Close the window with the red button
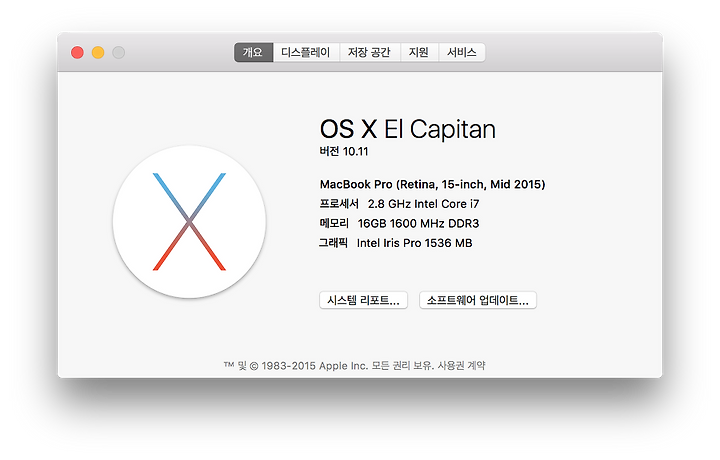The width and height of the screenshot is (720, 460). tap(77, 52)
